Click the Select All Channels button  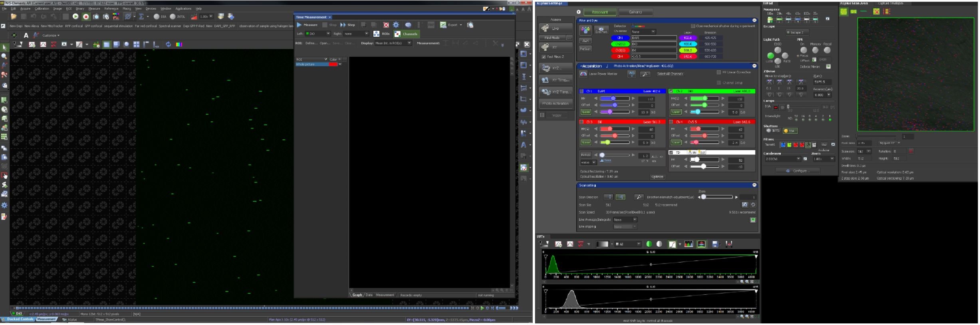[670, 74]
